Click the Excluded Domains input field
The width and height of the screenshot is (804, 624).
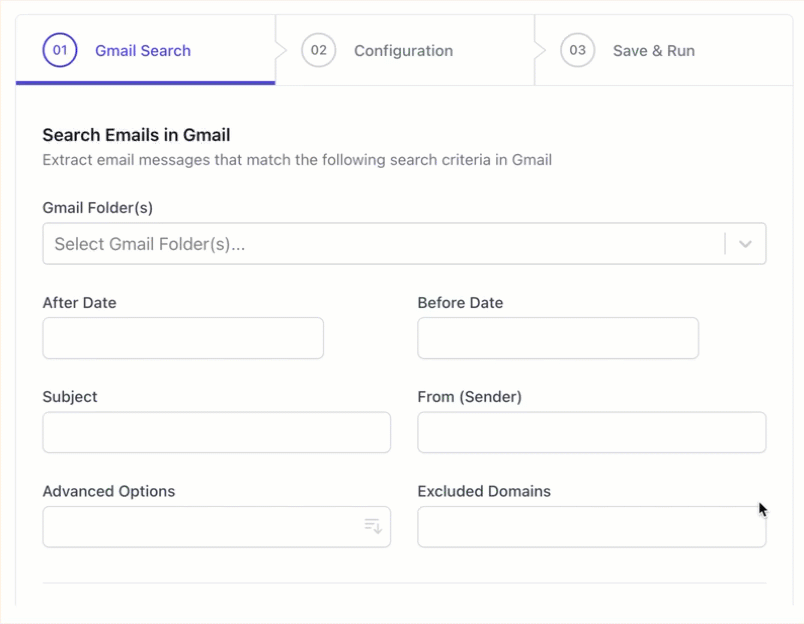pyautogui.click(x=592, y=527)
